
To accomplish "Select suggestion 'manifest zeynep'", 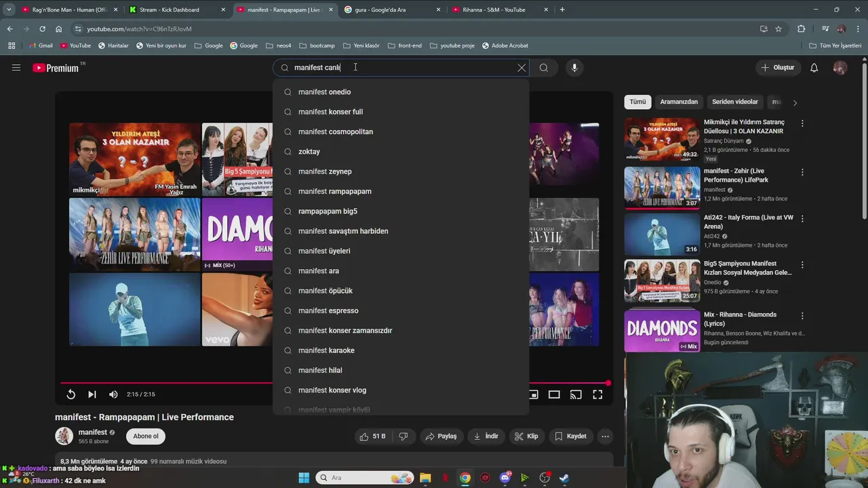I will point(401,171).
